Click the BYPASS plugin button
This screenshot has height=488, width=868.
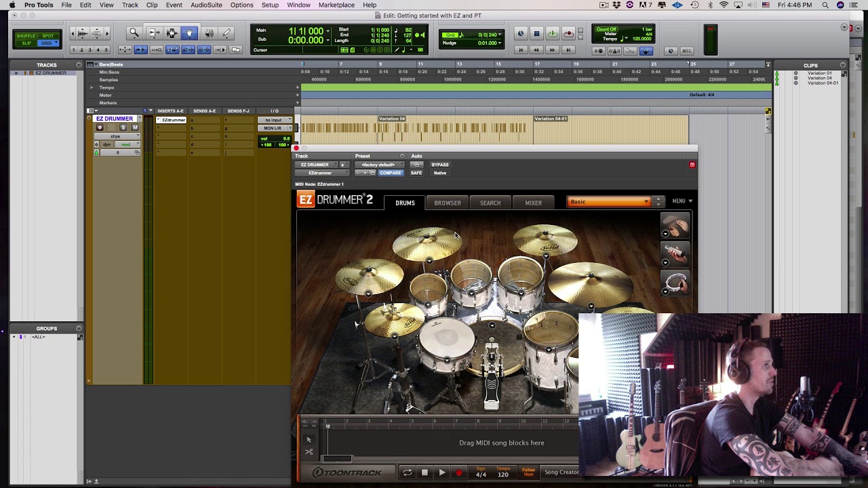pos(440,165)
